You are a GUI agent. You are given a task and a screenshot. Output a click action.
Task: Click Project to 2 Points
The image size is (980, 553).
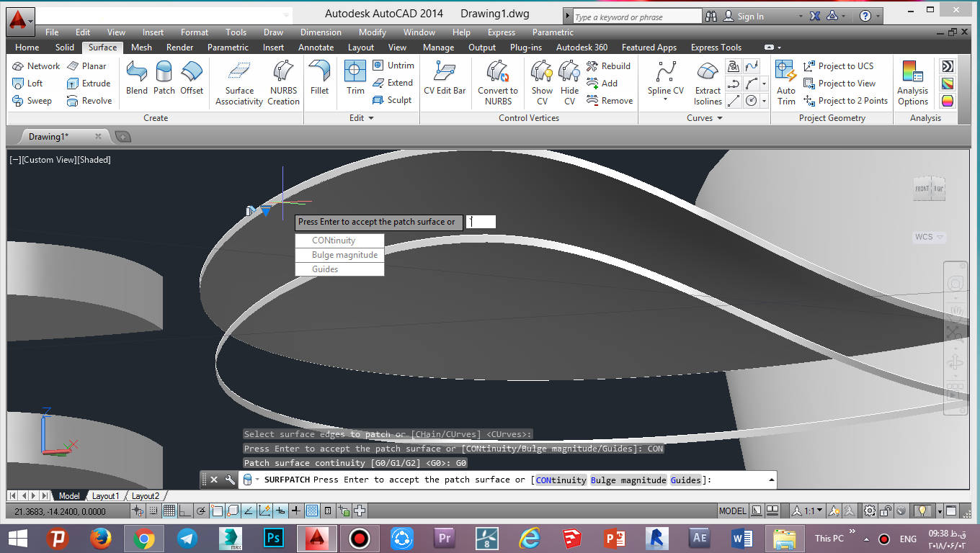[x=845, y=101]
